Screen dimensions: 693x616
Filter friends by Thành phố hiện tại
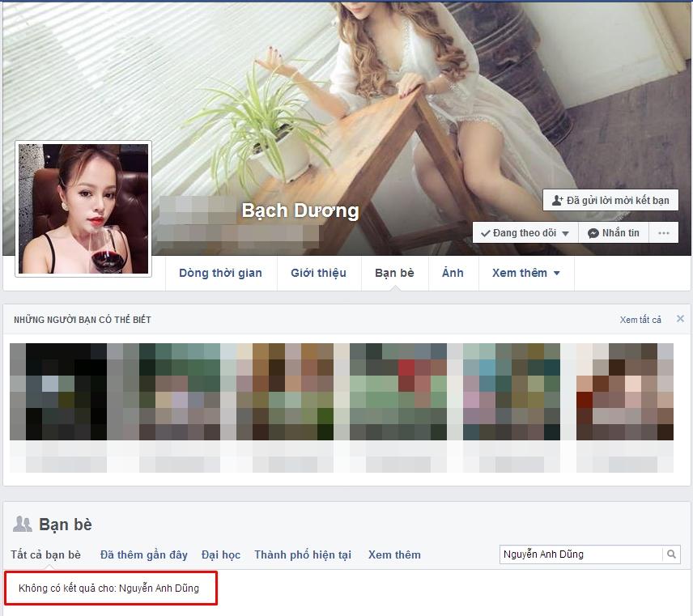coord(303,554)
